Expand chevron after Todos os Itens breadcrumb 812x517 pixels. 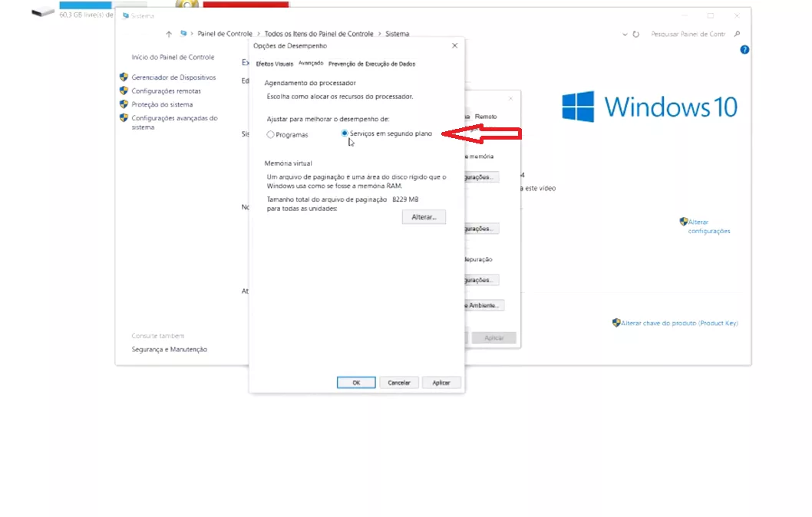tap(379, 34)
